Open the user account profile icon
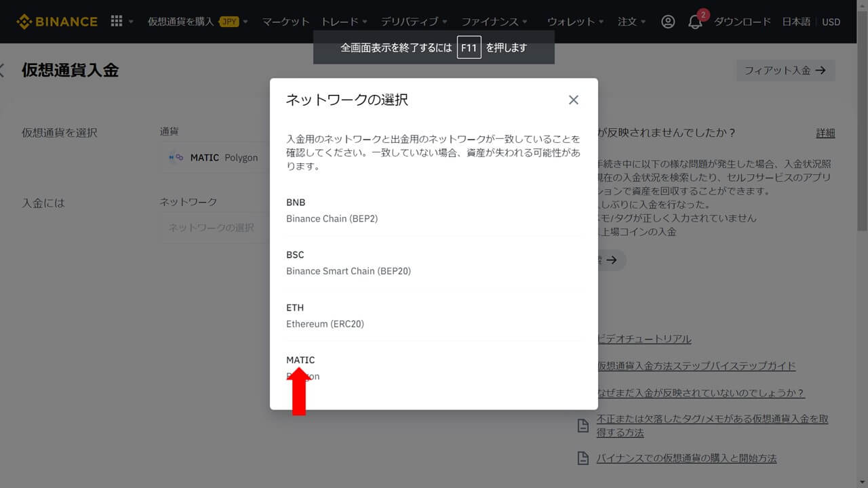This screenshot has height=488, width=868. tap(668, 22)
